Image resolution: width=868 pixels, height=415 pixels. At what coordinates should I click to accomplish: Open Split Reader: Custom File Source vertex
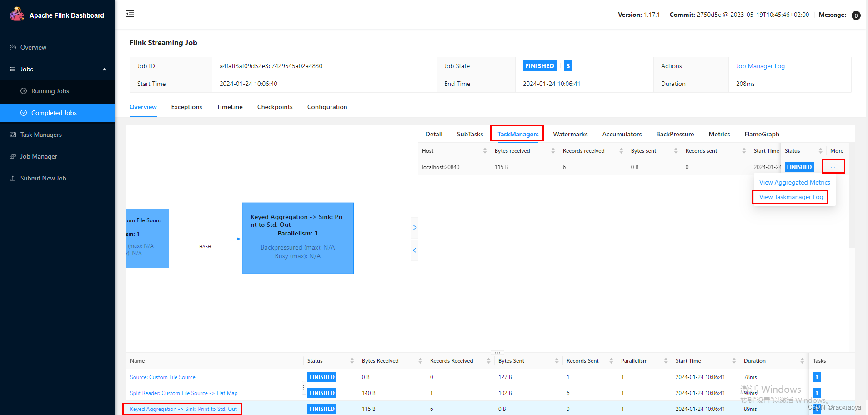183,393
